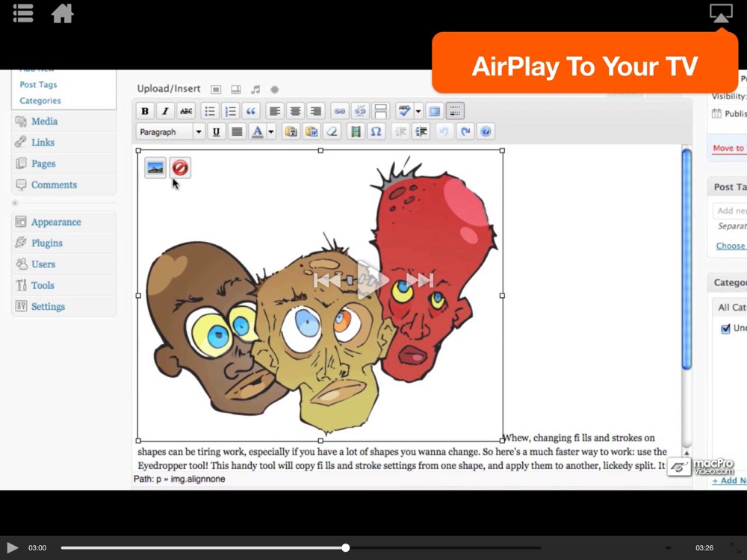Click the editor vertical scrollbar
Viewport: 747px width, 560px height.
coord(686,260)
